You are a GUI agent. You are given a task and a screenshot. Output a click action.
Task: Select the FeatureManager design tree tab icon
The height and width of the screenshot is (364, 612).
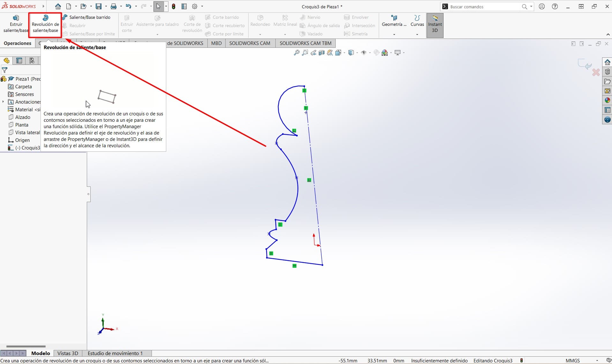click(6, 61)
